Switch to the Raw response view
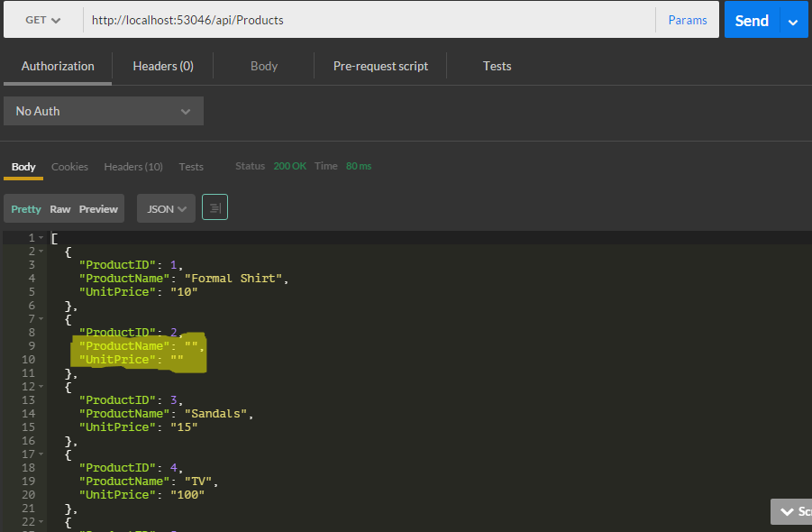Screen dimensions: 812x532 (59, 207)
